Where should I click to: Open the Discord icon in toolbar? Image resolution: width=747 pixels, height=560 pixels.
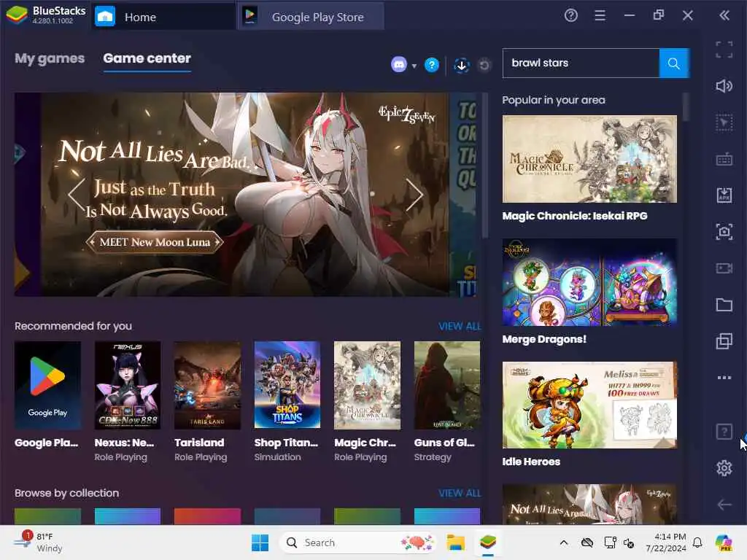pos(399,64)
